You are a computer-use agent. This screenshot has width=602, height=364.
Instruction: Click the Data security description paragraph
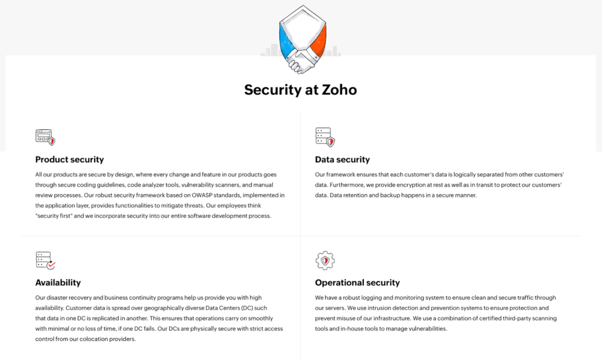[439, 185]
